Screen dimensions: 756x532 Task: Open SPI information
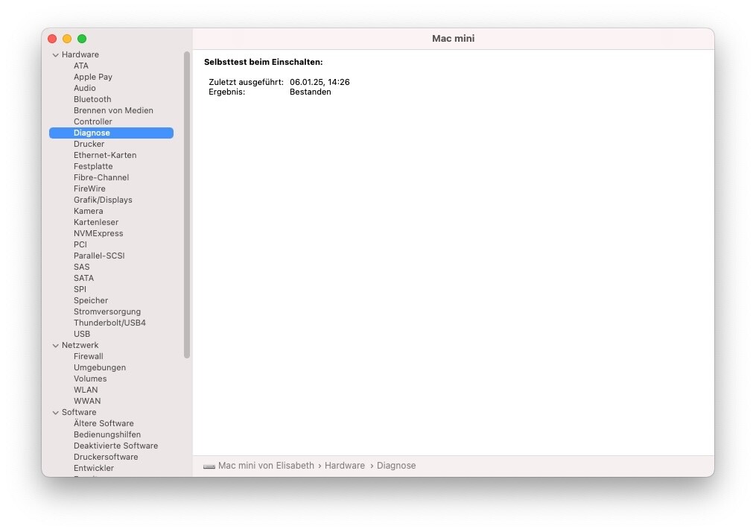click(80, 289)
